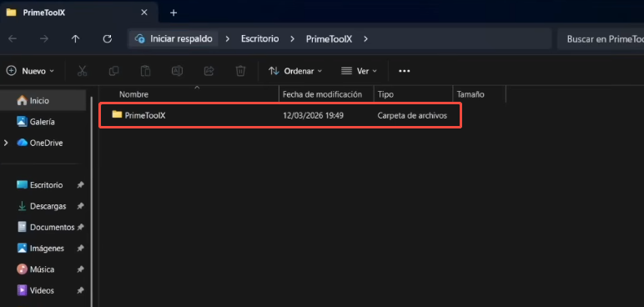This screenshot has width=644, height=307.
Task: Click the Copy icon in toolbar
Action: 113,71
